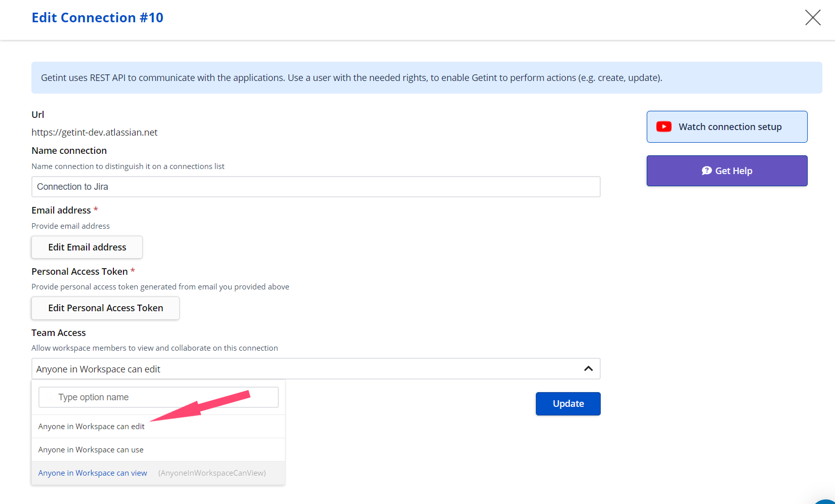Open the Watch connection setup video

729,127
